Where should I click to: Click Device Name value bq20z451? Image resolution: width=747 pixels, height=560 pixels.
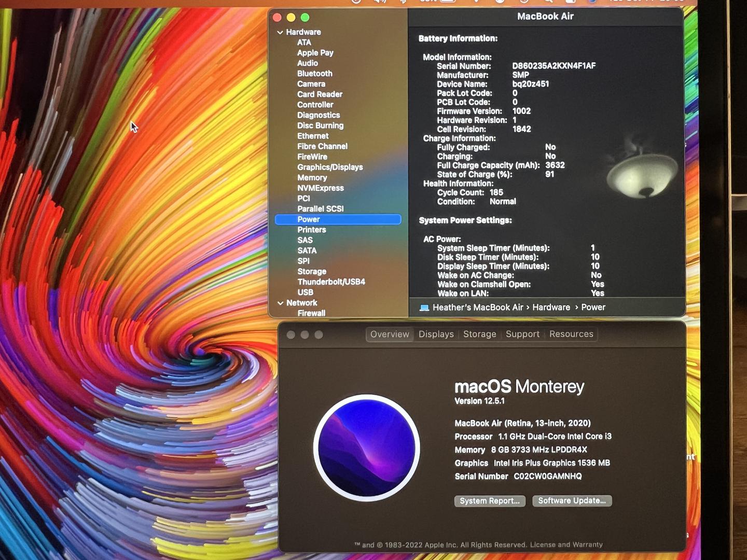click(x=530, y=84)
